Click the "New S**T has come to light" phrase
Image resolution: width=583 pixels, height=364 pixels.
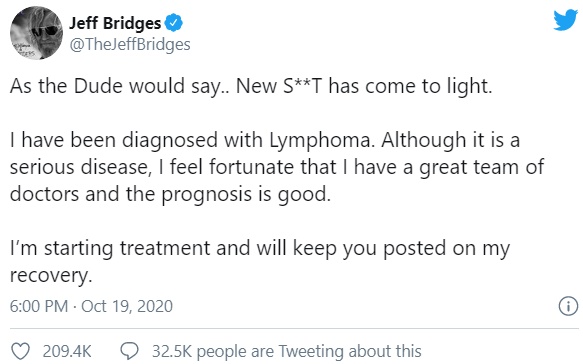[x=364, y=86]
